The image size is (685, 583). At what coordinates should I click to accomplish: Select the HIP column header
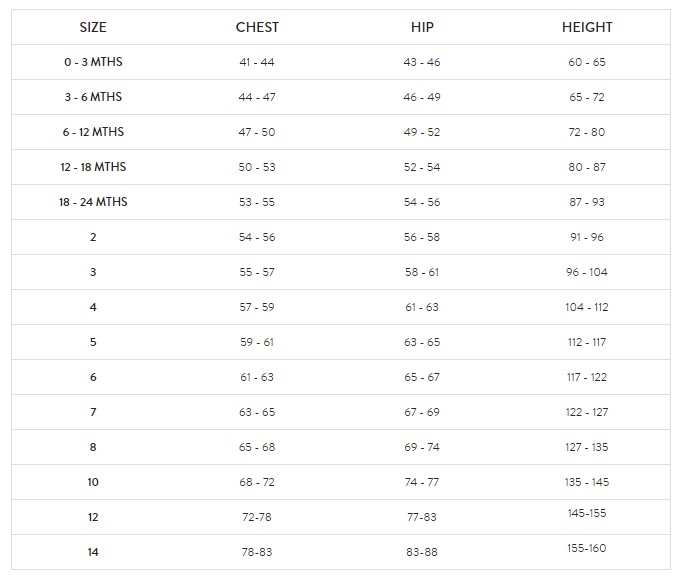pyautogui.click(x=422, y=27)
